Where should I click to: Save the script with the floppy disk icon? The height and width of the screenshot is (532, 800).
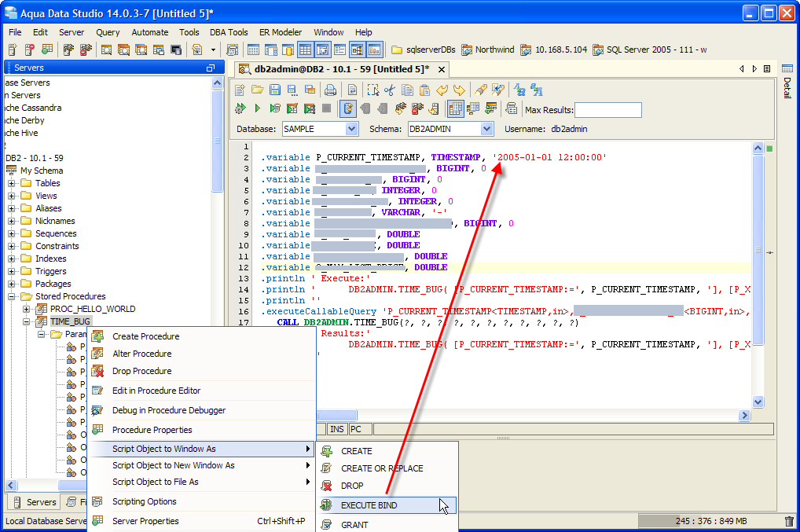[274, 90]
